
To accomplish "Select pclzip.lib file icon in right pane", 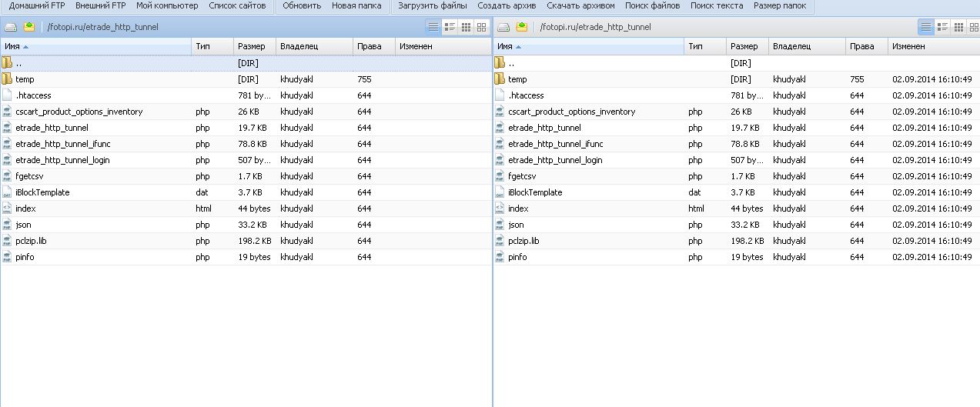I will (500, 240).
